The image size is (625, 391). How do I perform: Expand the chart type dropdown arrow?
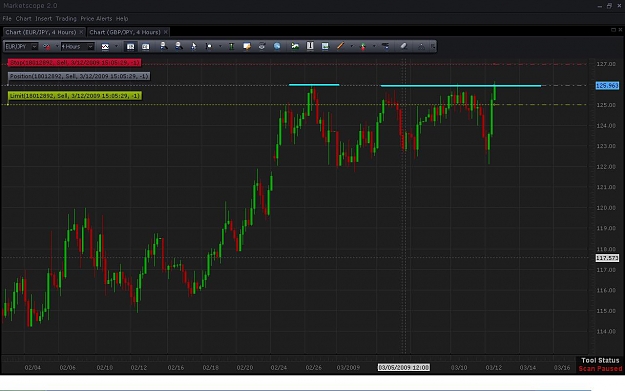coord(116,47)
